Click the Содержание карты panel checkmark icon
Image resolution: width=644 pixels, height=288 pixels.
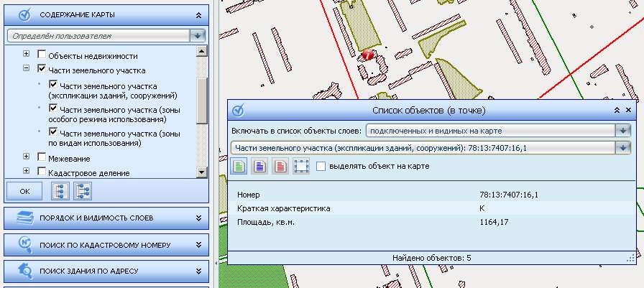click(x=24, y=15)
